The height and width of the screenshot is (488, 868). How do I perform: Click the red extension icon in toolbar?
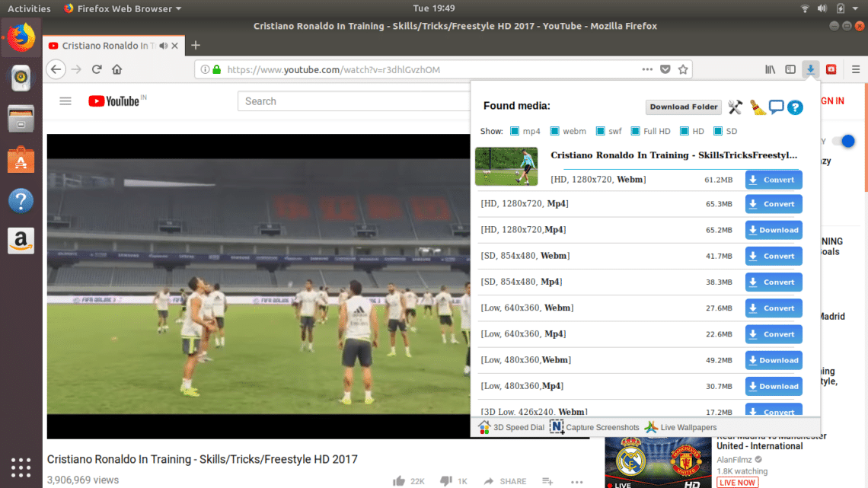tap(831, 69)
